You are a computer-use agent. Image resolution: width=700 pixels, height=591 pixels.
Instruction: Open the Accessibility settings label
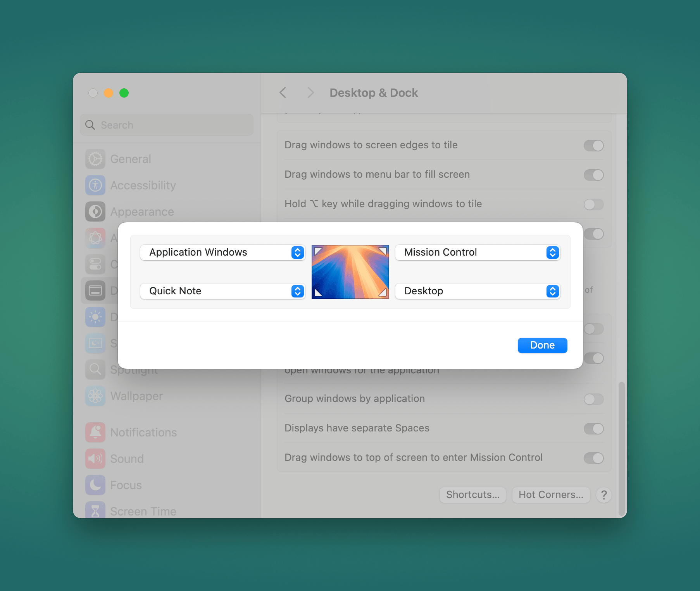[x=143, y=186]
